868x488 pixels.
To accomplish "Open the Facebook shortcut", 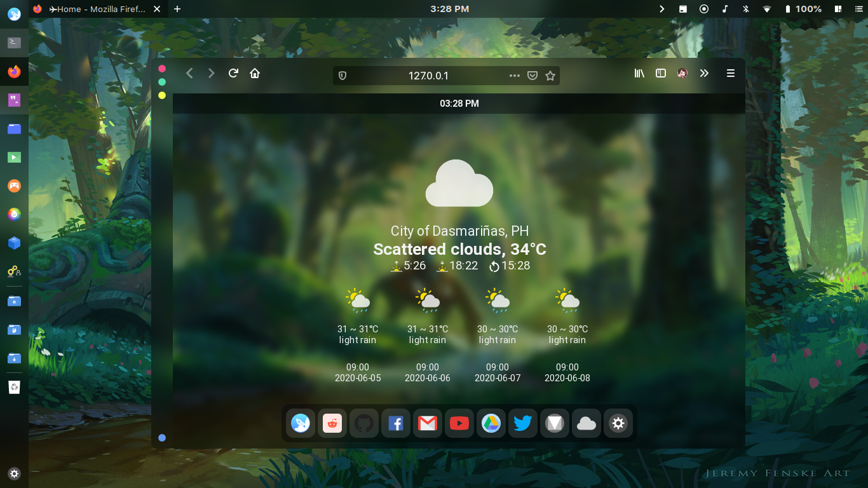I will click(396, 423).
